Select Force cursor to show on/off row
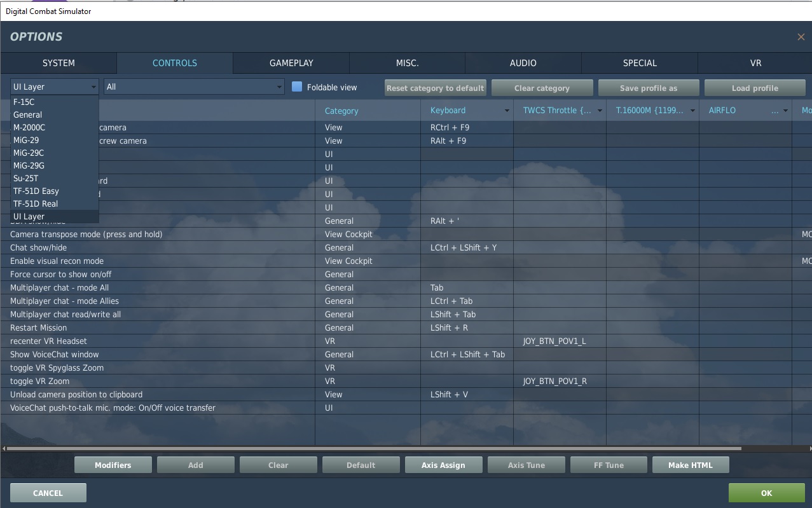The width and height of the screenshot is (812, 508). click(406, 274)
